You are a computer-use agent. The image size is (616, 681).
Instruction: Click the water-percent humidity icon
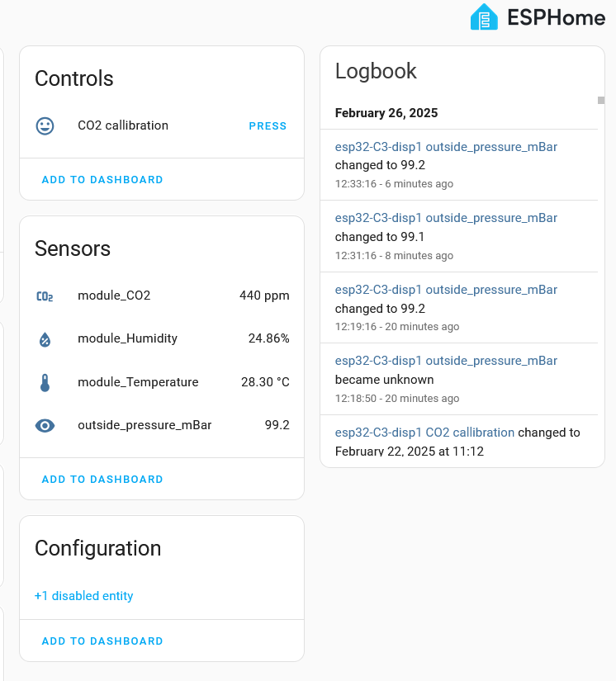pyautogui.click(x=45, y=339)
